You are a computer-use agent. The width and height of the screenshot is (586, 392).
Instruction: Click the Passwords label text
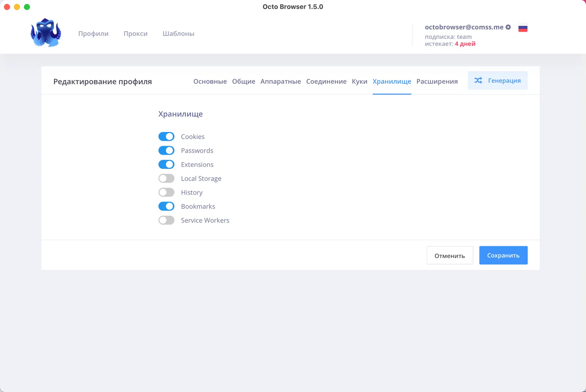coord(197,150)
